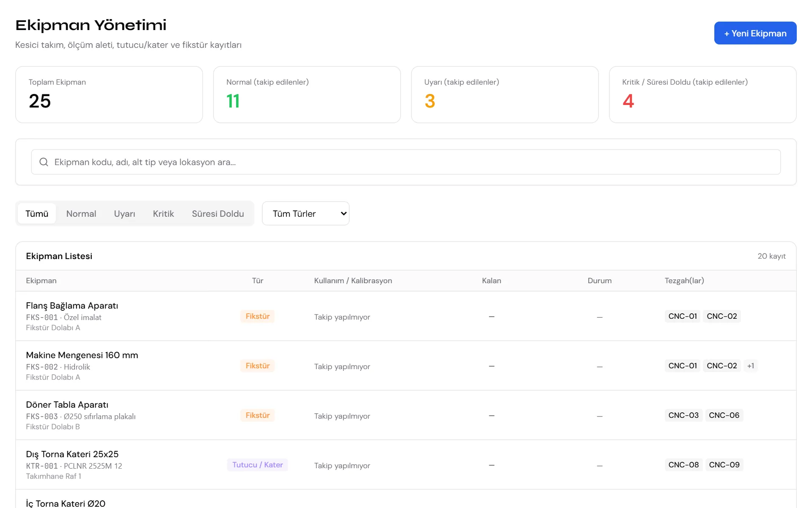The width and height of the screenshot is (812, 508).
Task: Click Takip yapılmıyor in FKS-001 row
Action: coord(342,317)
